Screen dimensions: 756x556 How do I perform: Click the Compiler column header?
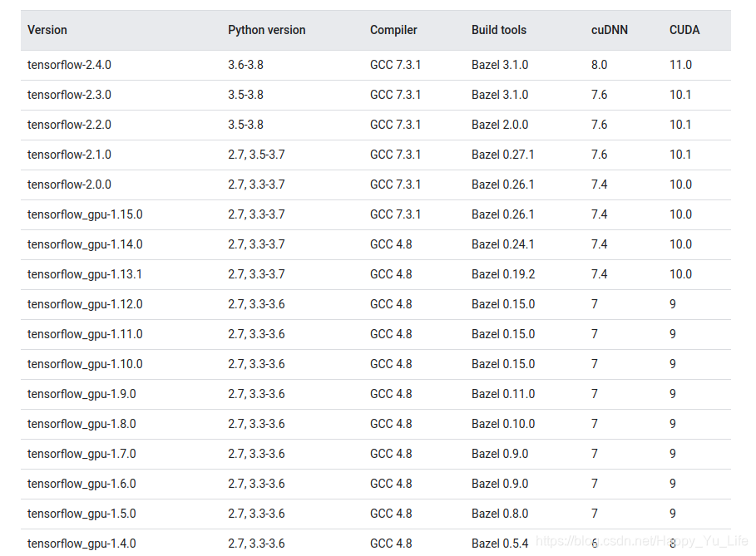(393, 30)
